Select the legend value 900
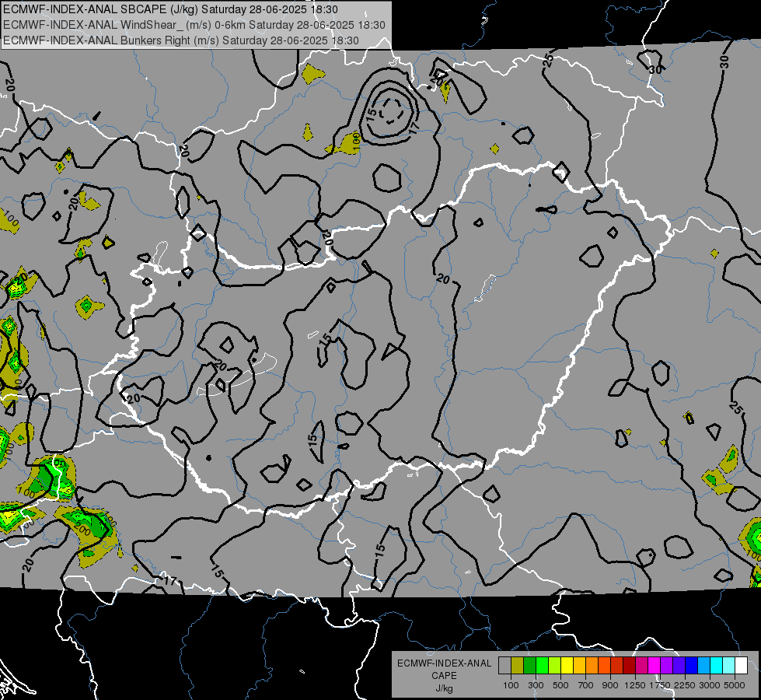The width and height of the screenshot is (761, 700). (610, 685)
